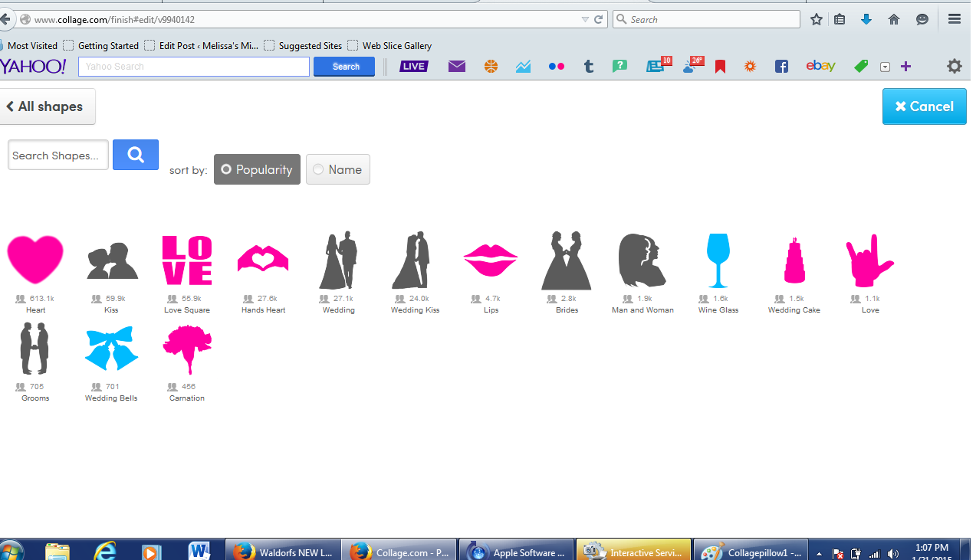Open the Firefox hamburger menu
Screen dimensions: 976x560
[x=955, y=20]
